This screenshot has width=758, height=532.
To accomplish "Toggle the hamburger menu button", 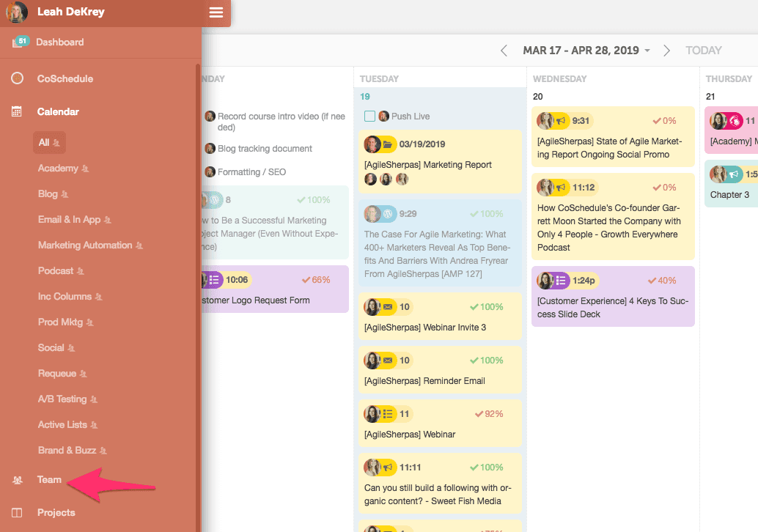I will pos(216,12).
